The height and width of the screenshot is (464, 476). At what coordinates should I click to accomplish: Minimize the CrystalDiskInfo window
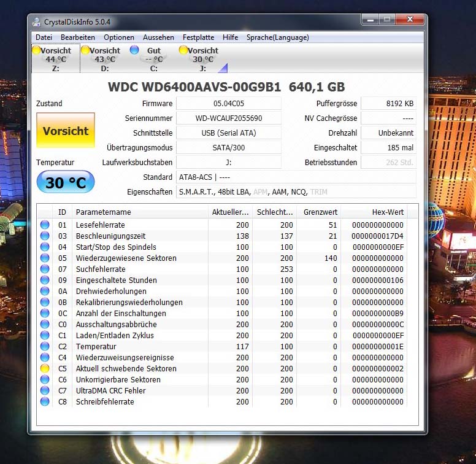370,20
